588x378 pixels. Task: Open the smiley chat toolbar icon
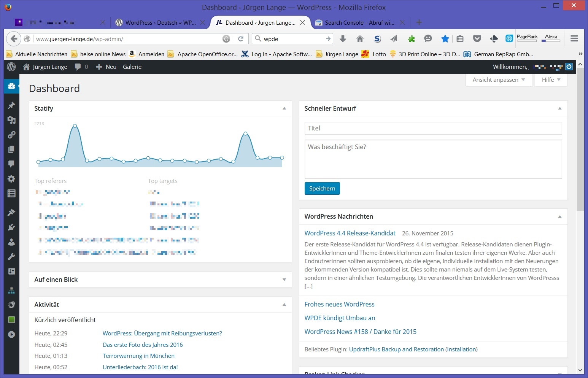point(428,39)
